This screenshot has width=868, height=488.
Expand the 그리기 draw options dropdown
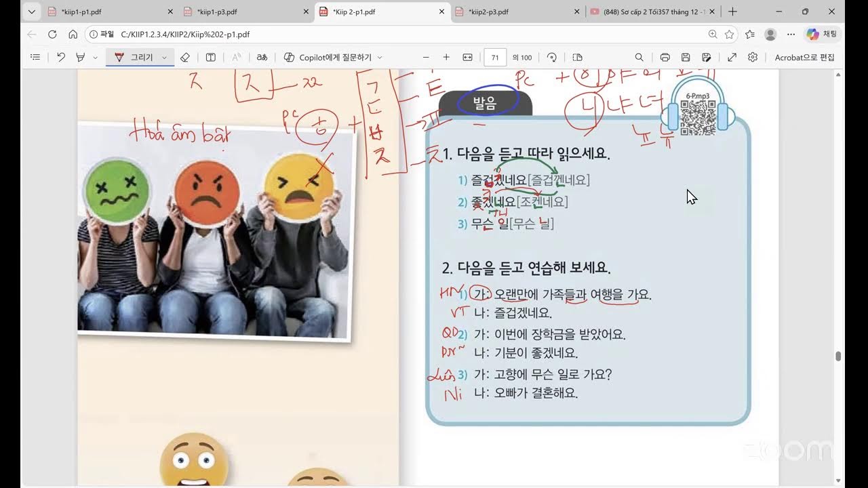click(x=165, y=58)
